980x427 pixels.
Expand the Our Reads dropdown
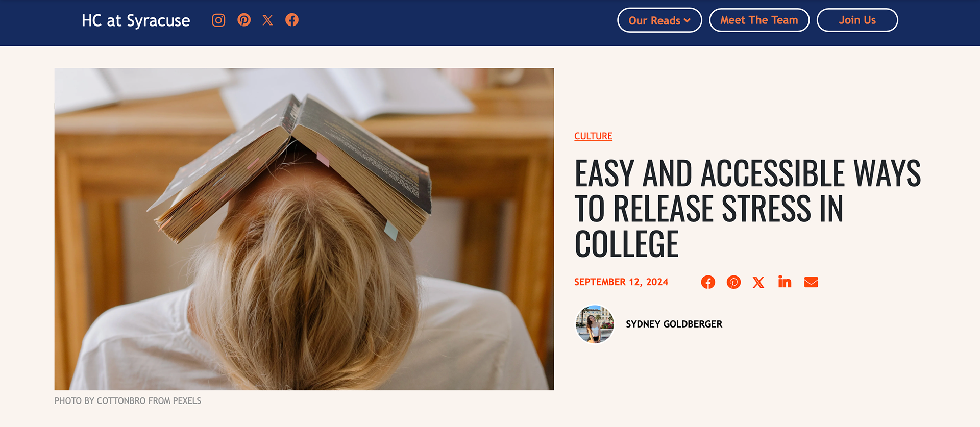point(659,20)
